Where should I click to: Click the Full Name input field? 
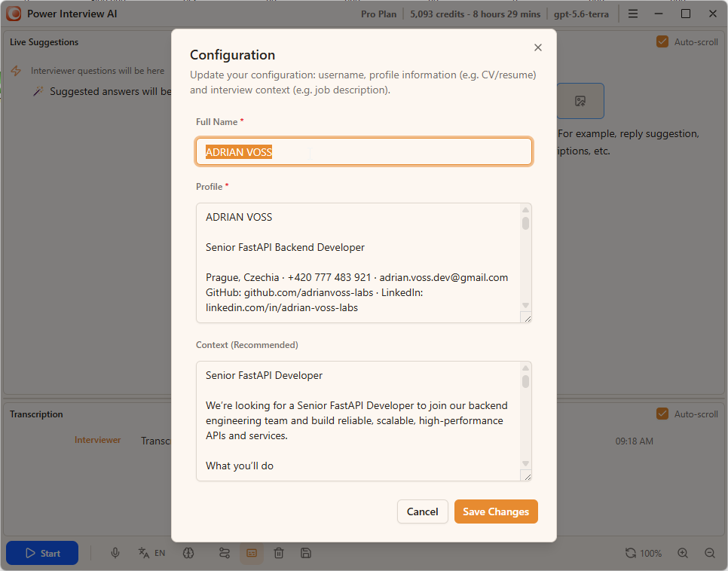[363, 151]
